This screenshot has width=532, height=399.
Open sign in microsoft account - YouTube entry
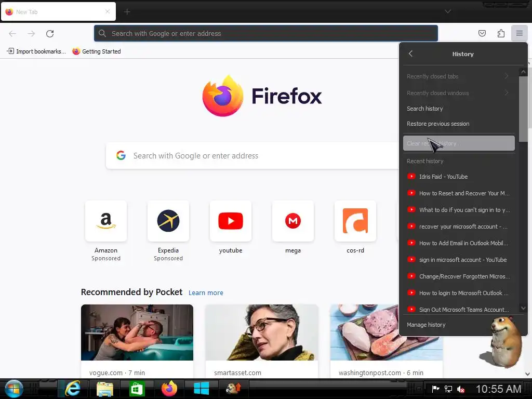tap(459, 260)
